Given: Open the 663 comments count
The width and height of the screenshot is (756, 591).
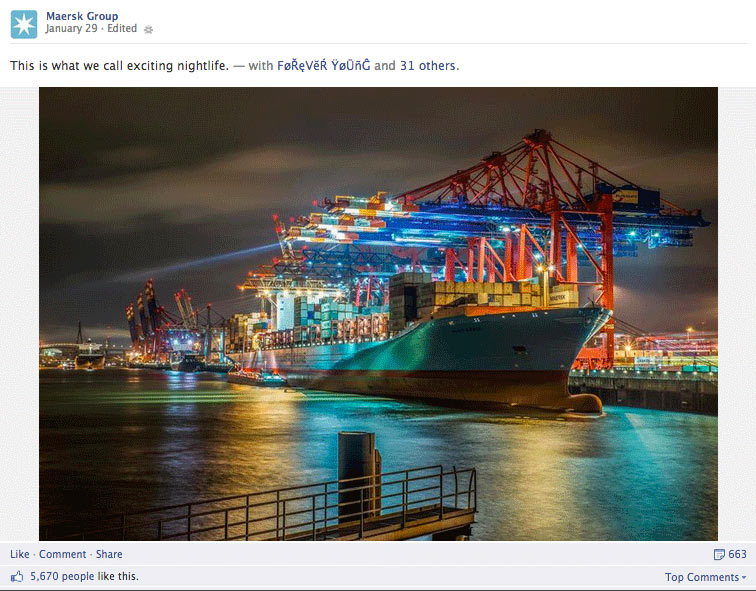Looking at the screenshot, I should coord(737,554).
